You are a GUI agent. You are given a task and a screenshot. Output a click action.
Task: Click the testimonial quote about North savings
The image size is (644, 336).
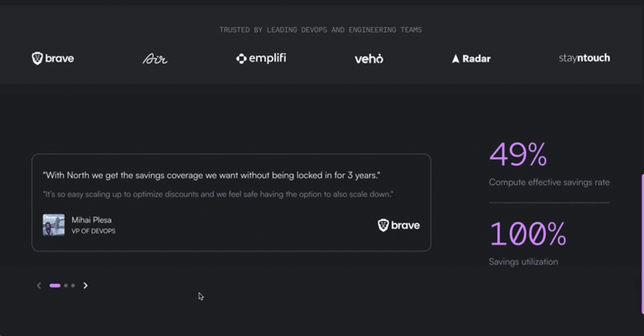coord(211,175)
